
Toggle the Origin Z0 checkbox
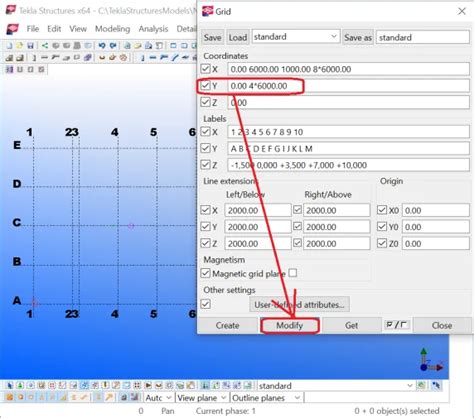(382, 243)
